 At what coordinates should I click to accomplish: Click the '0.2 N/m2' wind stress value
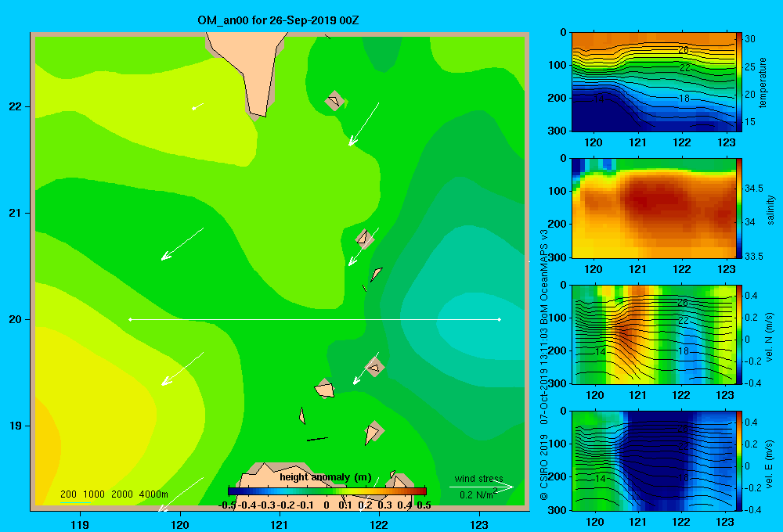pos(478,494)
